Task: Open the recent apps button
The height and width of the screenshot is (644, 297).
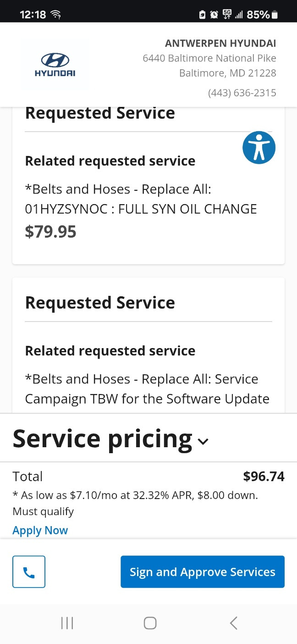Action: coord(67,623)
